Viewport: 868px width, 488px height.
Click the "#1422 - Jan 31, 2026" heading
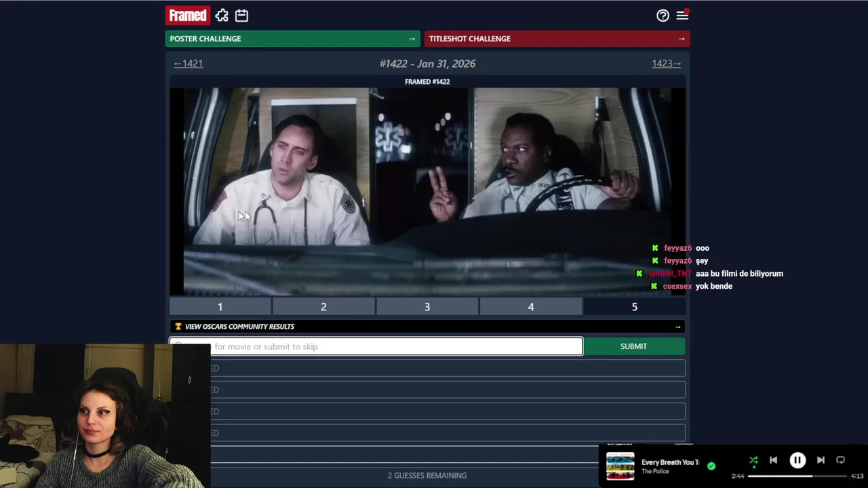(x=427, y=64)
